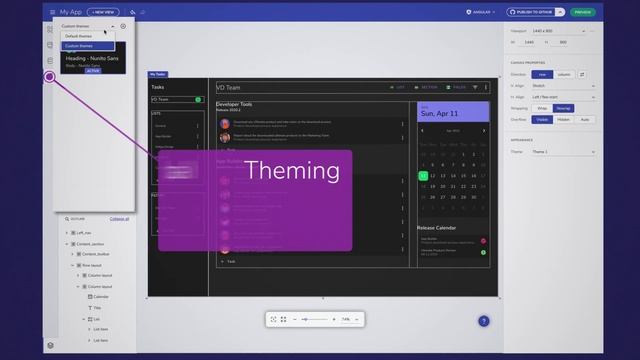Click the blue help question mark button
The width and height of the screenshot is (640, 360).
point(484,321)
